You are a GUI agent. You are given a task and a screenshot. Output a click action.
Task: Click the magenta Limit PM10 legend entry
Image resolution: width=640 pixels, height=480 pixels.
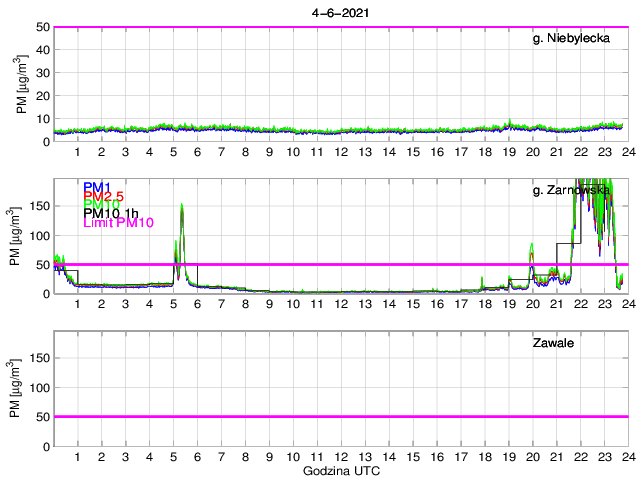118,223
